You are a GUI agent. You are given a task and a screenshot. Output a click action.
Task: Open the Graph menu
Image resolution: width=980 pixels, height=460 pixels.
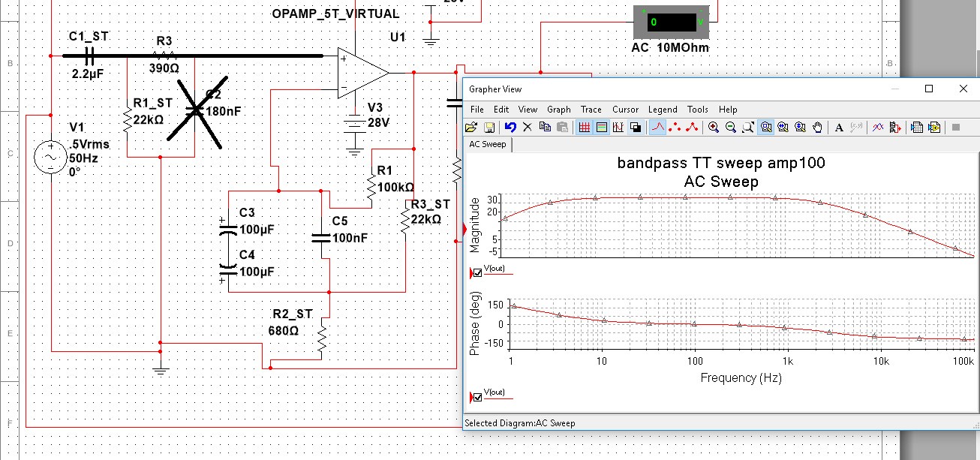tap(559, 110)
